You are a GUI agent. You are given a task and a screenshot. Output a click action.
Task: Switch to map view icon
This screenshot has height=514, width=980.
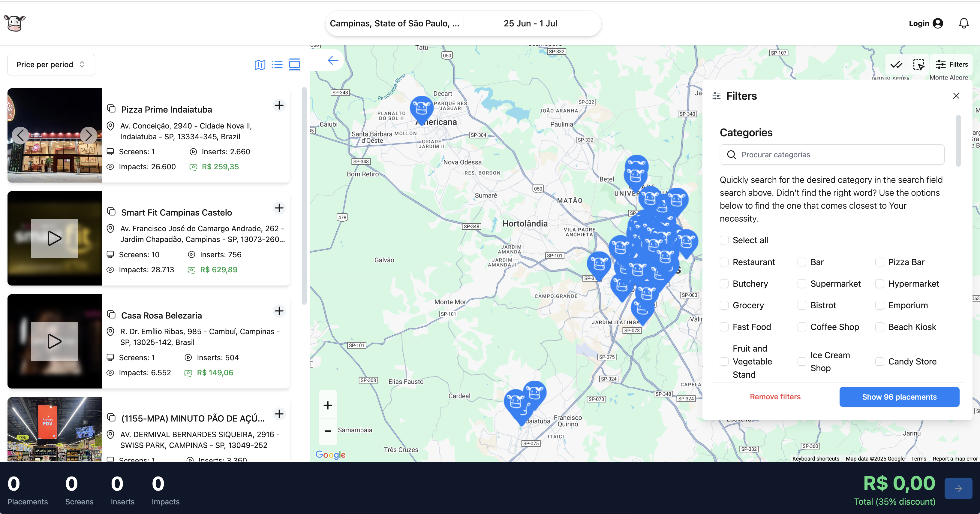pyautogui.click(x=260, y=65)
